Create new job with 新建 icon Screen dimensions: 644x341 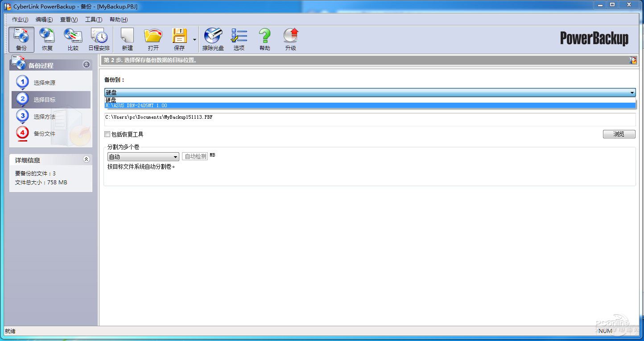(x=127, y=40)
